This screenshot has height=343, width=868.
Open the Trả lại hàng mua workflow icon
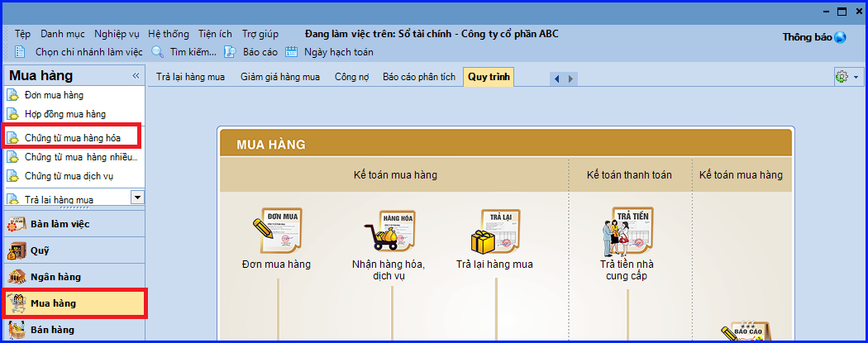click(495, 231)
